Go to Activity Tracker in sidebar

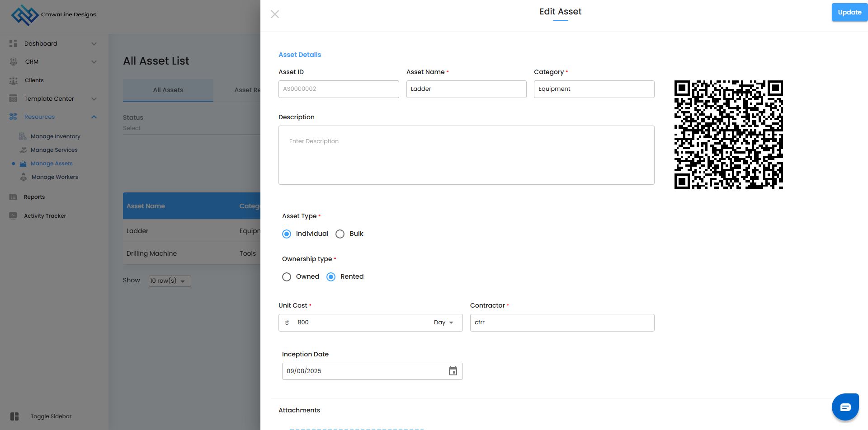coord(45,216)
